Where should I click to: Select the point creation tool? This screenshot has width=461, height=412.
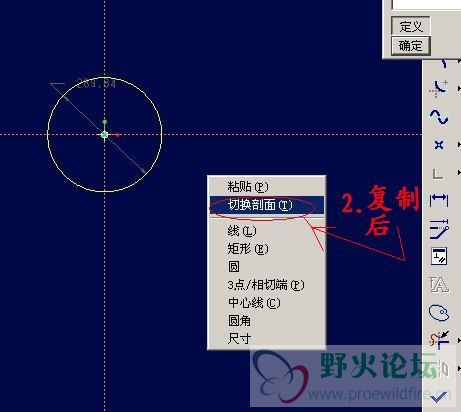(x=439, y=145)
